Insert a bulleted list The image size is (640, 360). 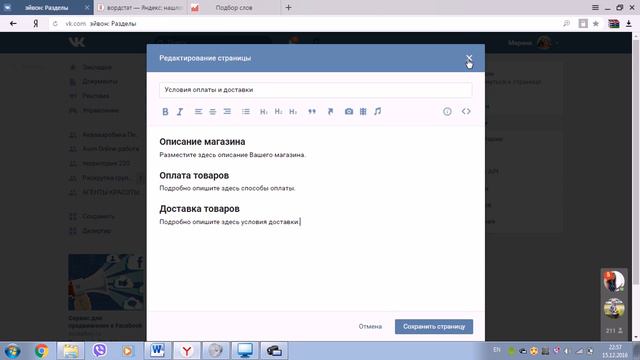click(x=246, y=111)
